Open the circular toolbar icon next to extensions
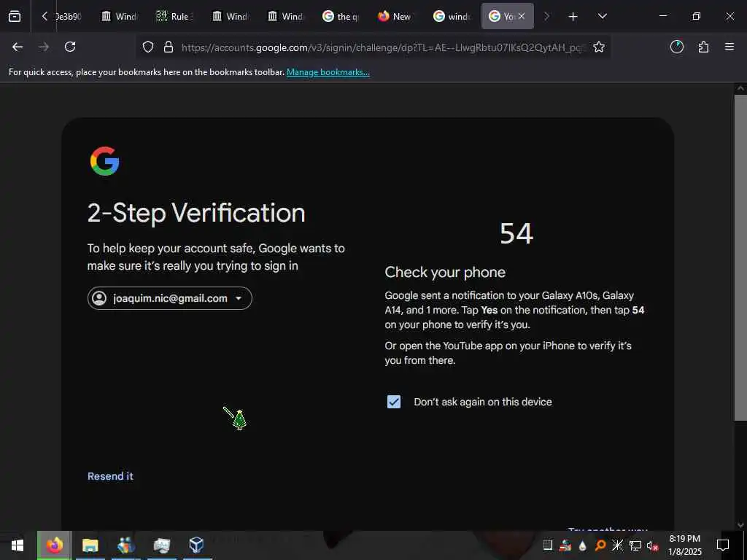The image size is (747, 560). pos(677,47)
